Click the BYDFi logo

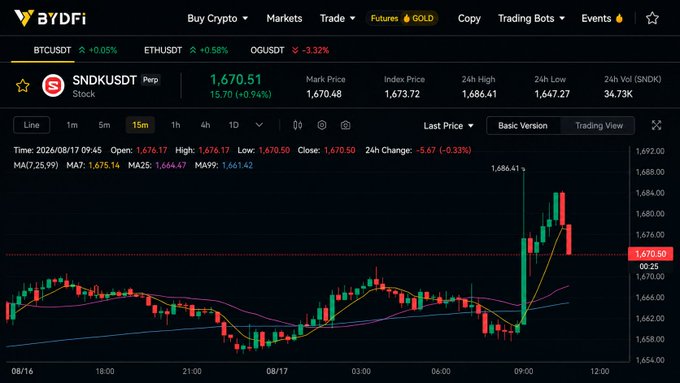click(x=50, y=18)
